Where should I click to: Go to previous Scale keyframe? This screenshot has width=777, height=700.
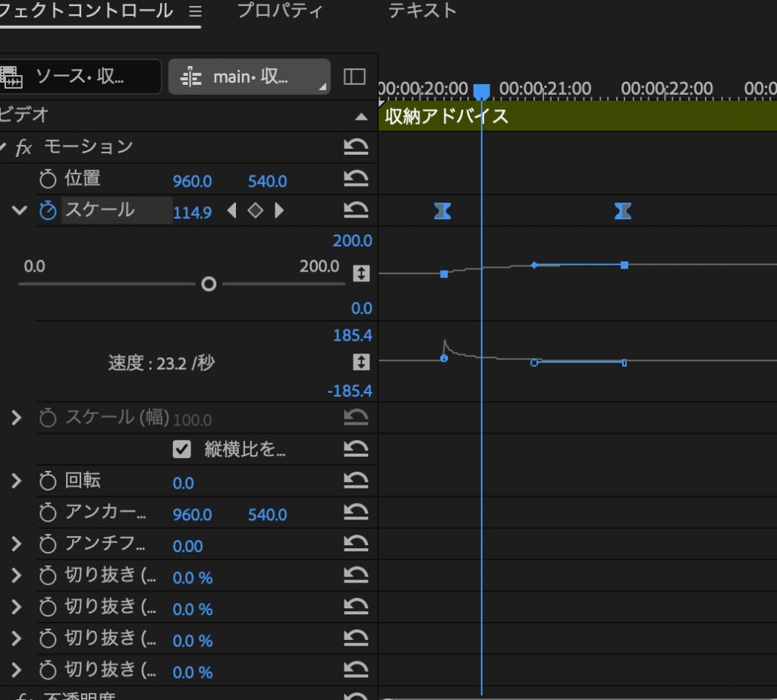click(x=232, y=211)
